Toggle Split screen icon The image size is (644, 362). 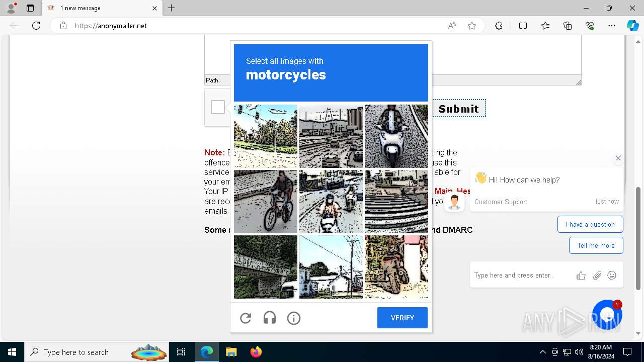[523, 26]
